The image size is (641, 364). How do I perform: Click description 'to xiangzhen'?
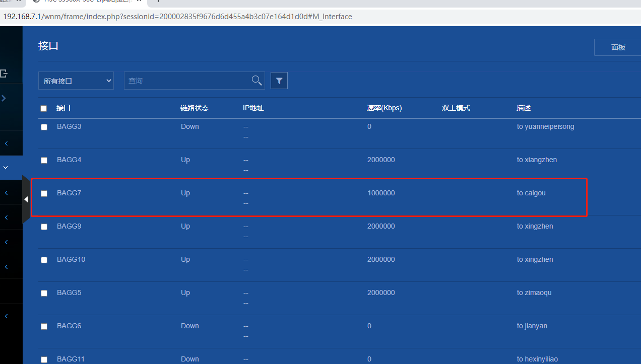(537, 160)
